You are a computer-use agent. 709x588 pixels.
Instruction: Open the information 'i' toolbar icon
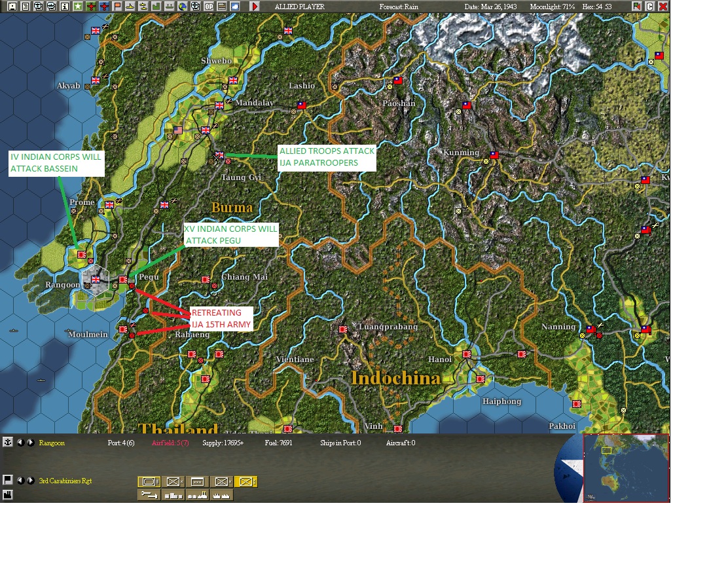[65, 7]
